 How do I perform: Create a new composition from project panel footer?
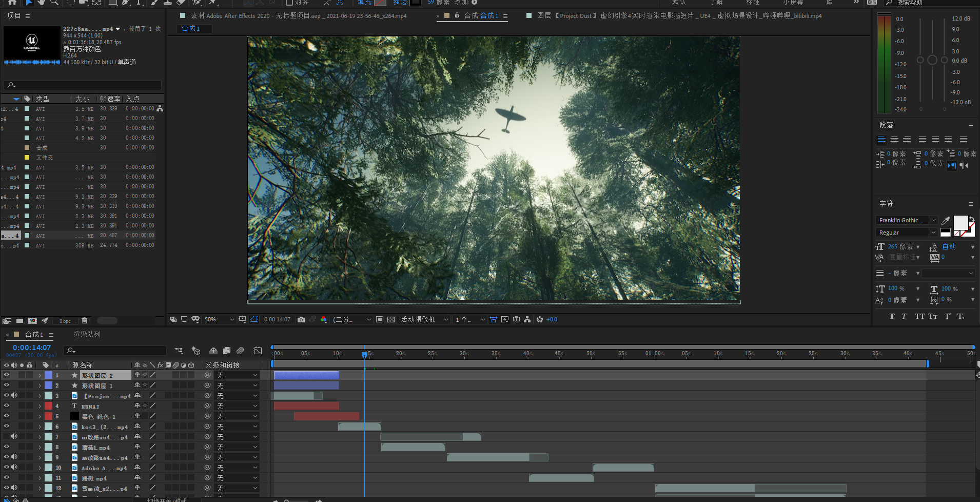(x=32, y=321)
